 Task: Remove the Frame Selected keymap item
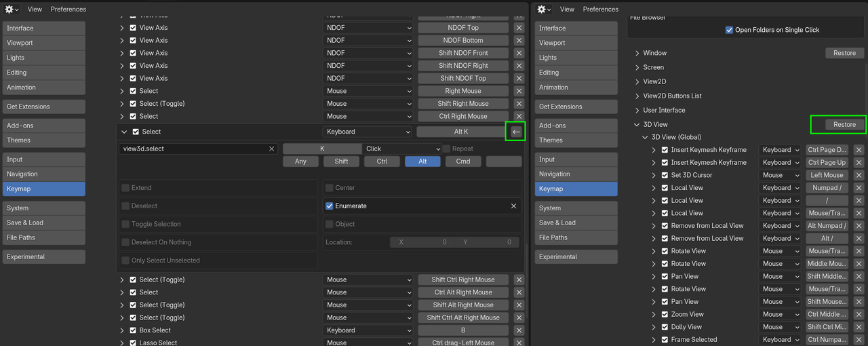click(x=859, y=339)
